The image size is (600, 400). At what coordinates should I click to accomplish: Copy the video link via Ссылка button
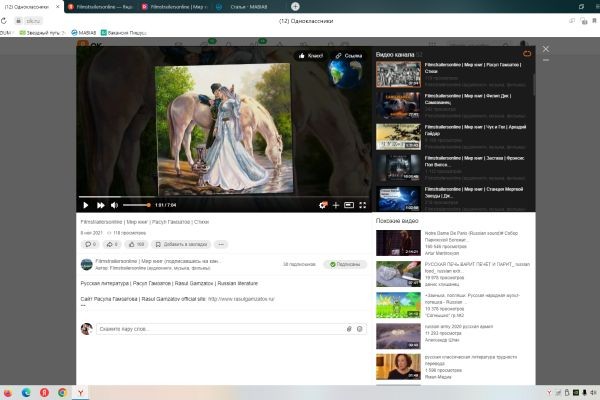349,56
